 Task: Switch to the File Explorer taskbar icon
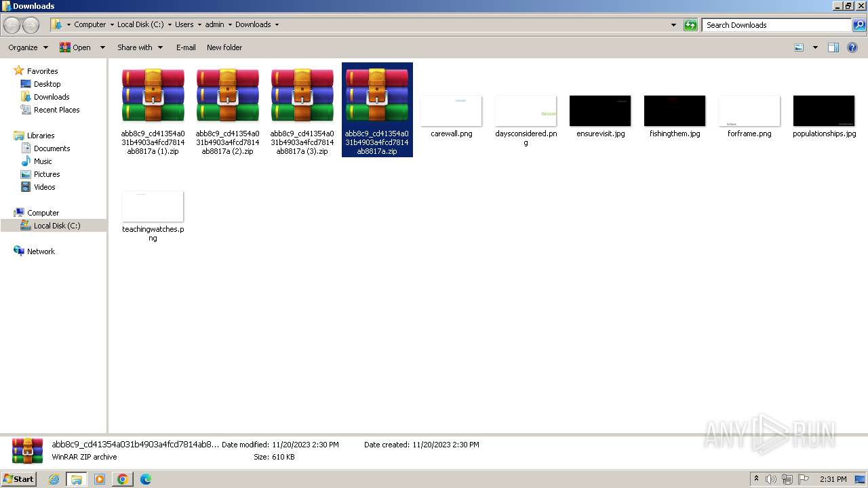(77, 479)
